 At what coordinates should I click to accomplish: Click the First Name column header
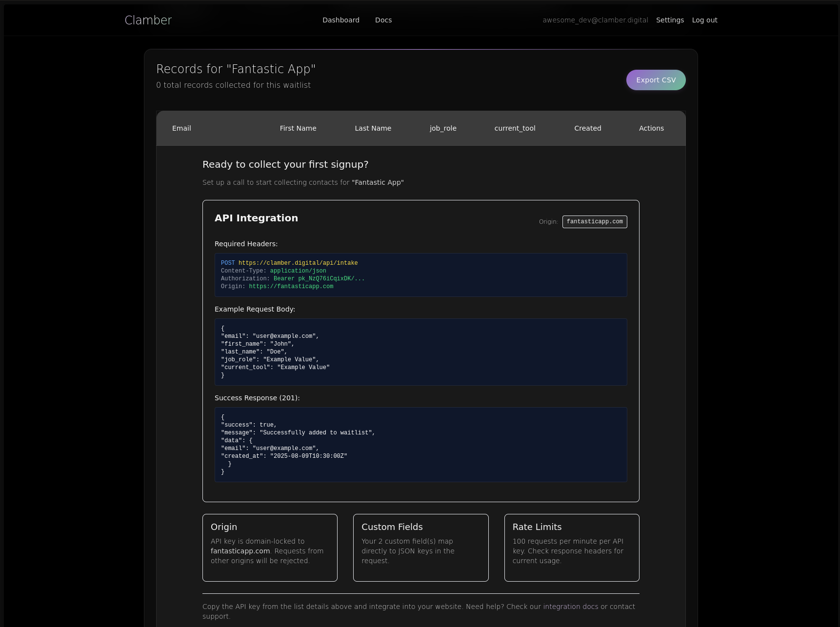(x=298, y=128)
